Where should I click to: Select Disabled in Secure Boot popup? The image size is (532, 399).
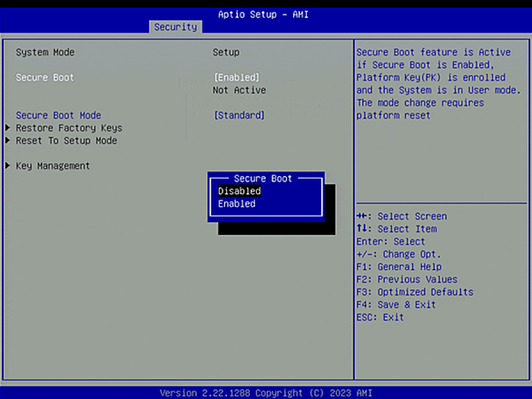[x=239, y=191]
